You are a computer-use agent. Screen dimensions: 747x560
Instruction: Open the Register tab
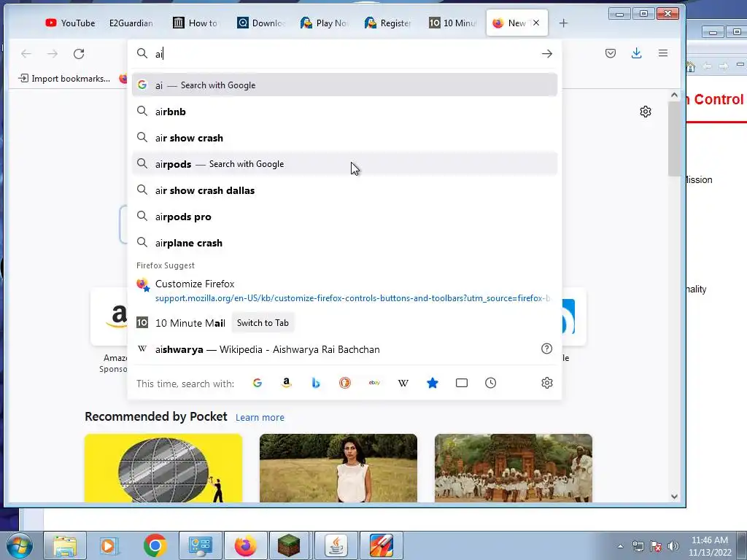[x=388, y=23]
